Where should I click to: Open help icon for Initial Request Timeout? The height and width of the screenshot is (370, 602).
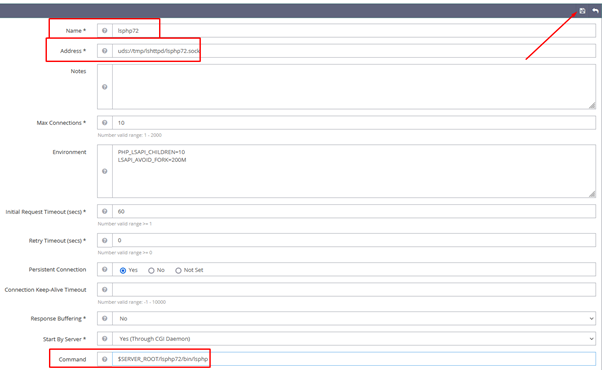(x=104, y=211)
